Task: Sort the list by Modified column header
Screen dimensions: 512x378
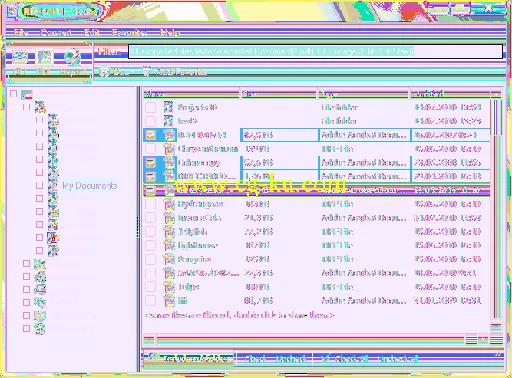Action: [450, 94]
